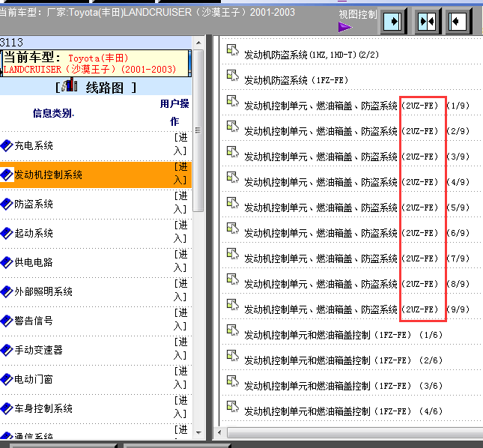Click the view control split-center panel button
The width and height of the screenshot is (483, 448).
coord(427,21)
